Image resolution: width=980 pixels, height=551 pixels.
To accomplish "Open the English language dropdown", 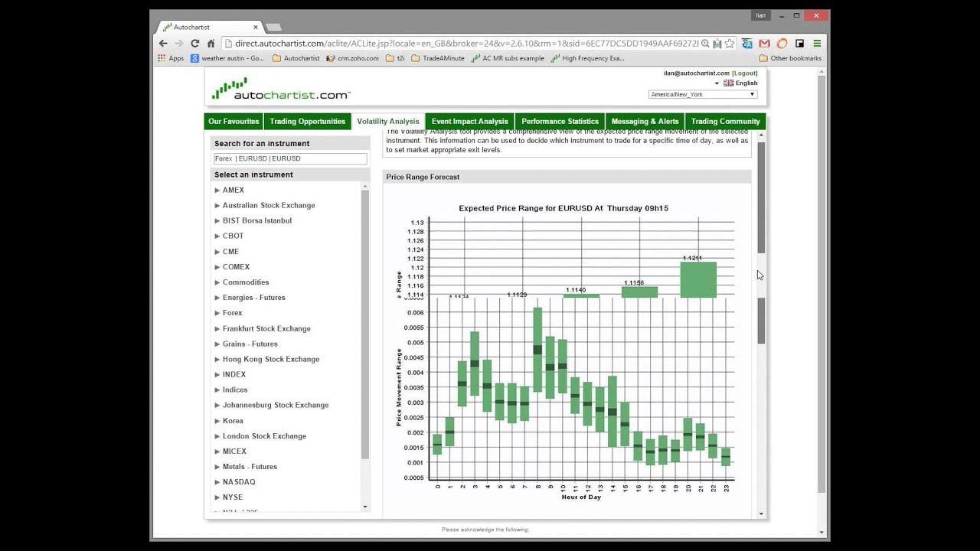I will (736, 83).
